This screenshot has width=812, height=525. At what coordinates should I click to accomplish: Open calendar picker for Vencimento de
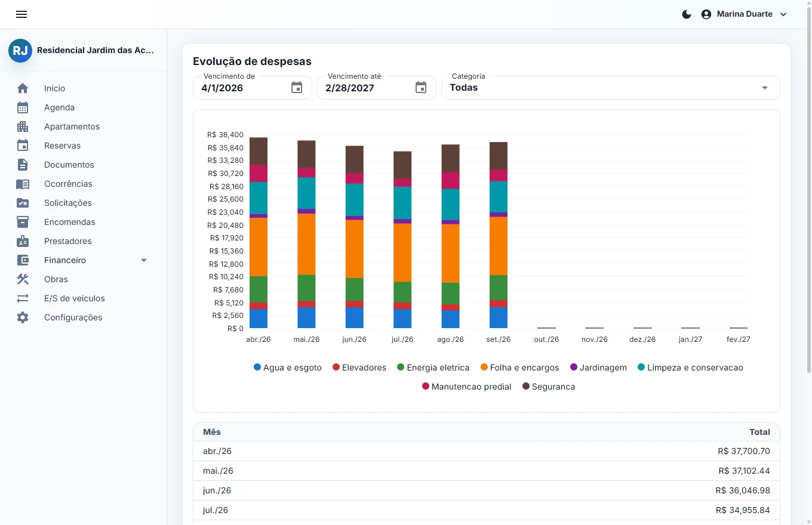click(297, 88)
